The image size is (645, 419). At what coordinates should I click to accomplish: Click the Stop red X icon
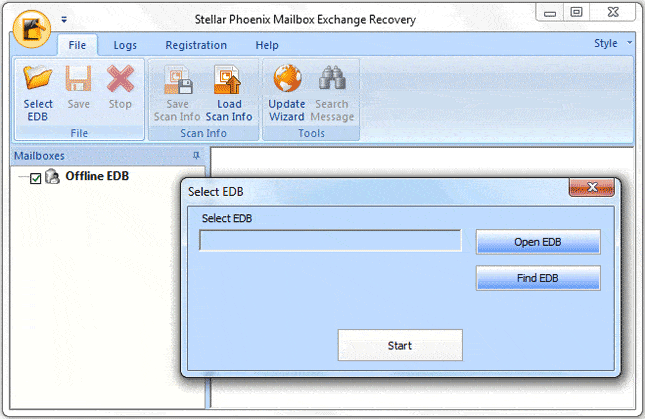pyautogui.click(x=120, y=78)
